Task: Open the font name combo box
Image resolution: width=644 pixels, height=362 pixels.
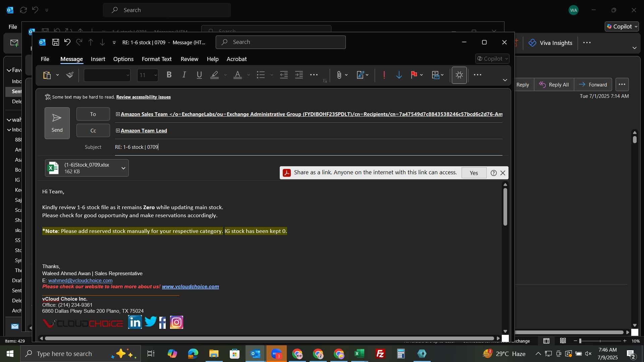Action: pyautogui.click(x=107, y=75)
